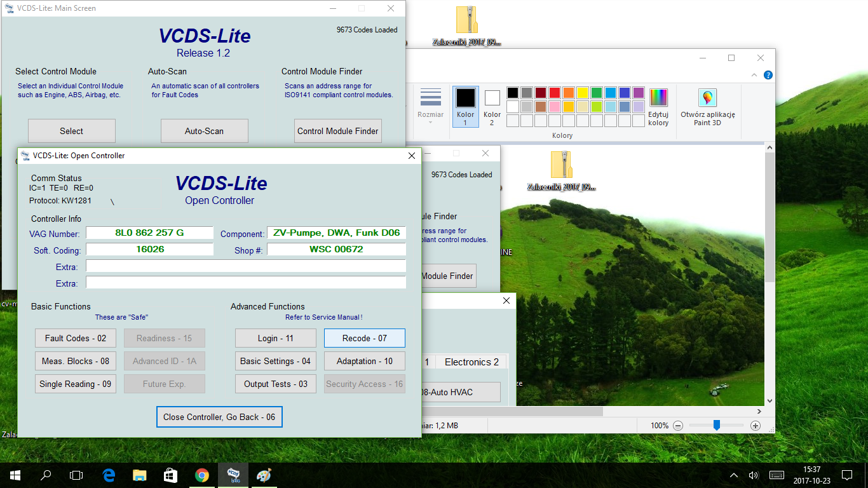The height and width of the screenshot is (488, 868).
Task: Click Shop # field WSC 00672
Action: coord(337,250)
